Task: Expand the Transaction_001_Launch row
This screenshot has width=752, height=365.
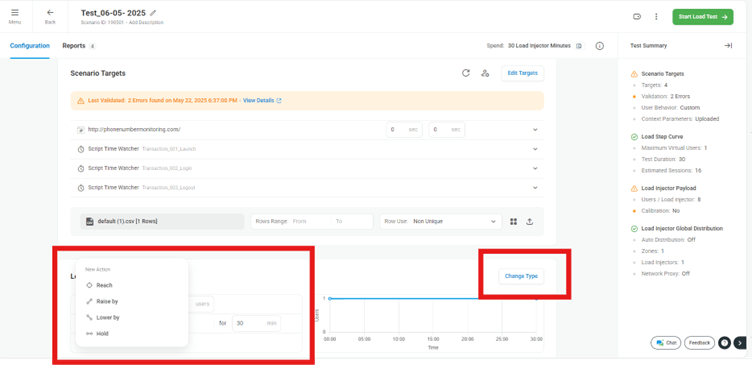Action: point(535,149)
